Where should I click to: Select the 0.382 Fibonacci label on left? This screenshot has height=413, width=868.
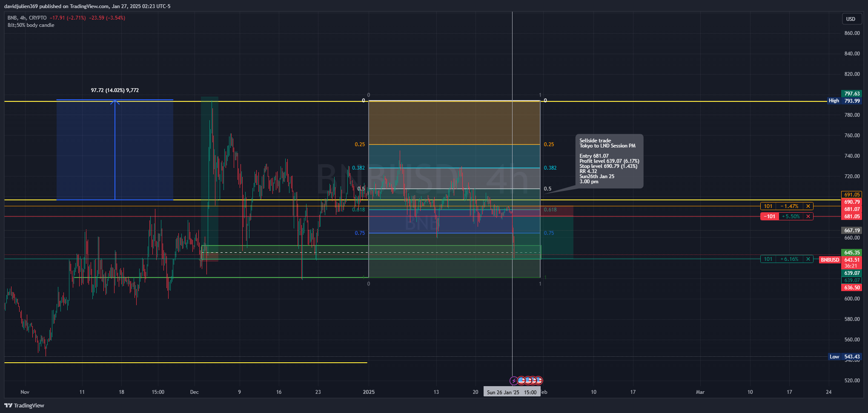point(358,168)
